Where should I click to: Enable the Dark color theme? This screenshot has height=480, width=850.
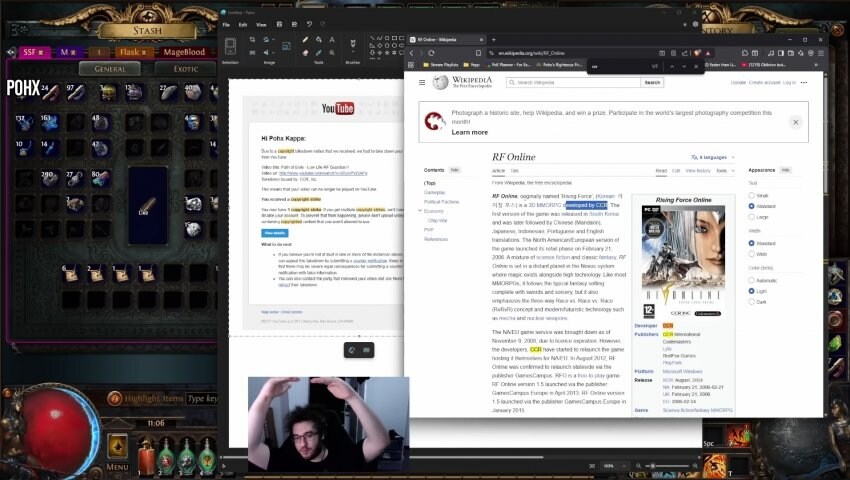pos(751,301)
